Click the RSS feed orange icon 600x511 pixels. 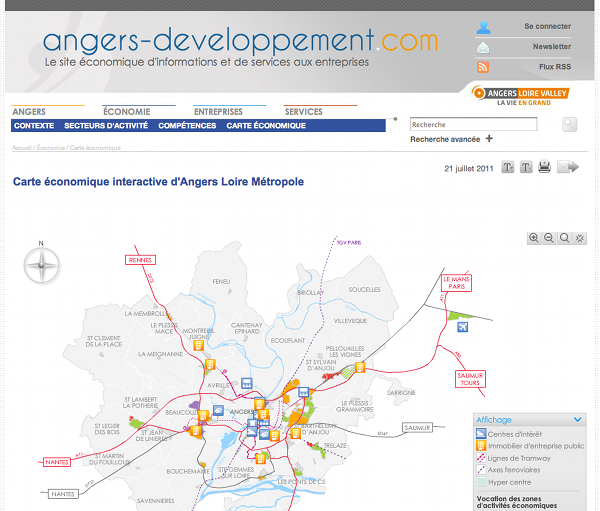coord(483,67)
